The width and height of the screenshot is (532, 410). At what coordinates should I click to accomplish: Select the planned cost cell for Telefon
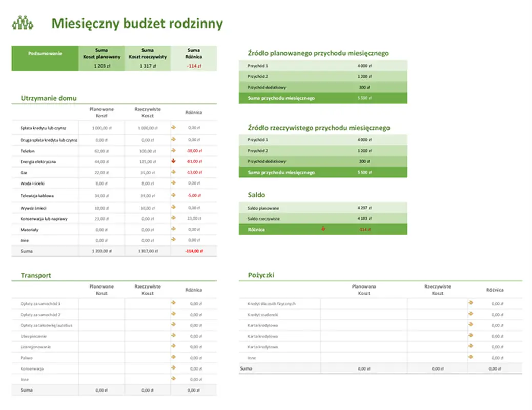click(101, 151)
